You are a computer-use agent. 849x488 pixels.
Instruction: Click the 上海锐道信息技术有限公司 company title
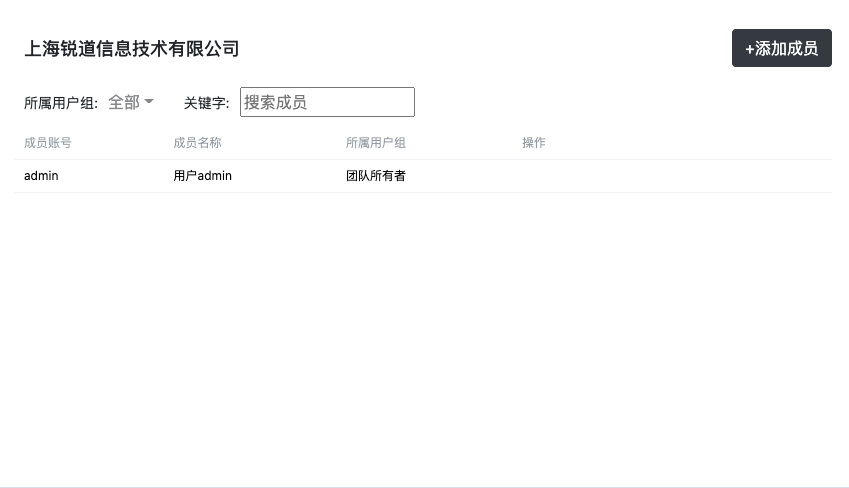131,48
